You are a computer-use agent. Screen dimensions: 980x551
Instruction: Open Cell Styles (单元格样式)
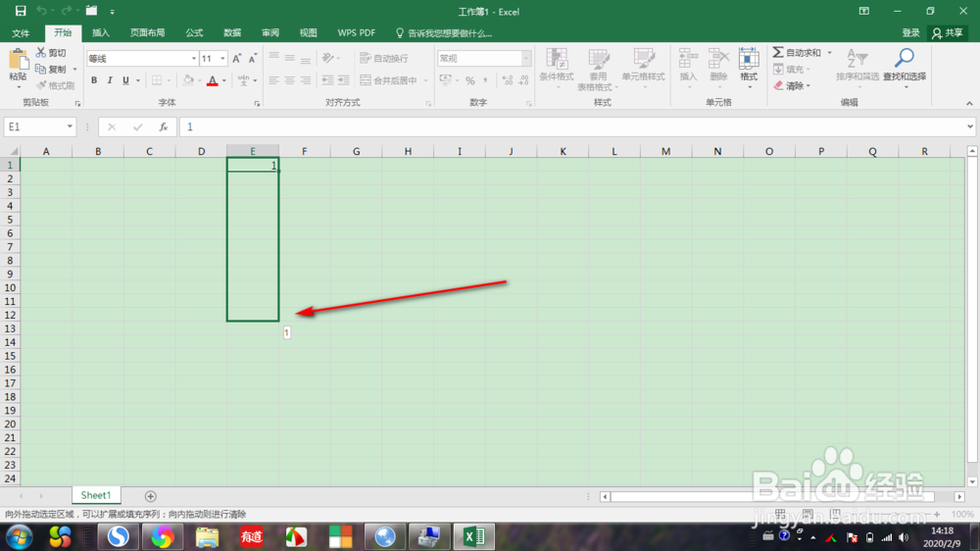tap(643, 68)
